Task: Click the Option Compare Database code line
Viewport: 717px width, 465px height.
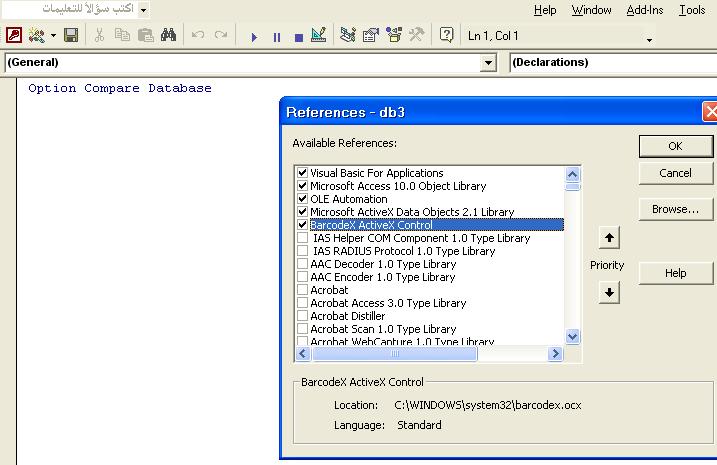Action: [120, 88]
